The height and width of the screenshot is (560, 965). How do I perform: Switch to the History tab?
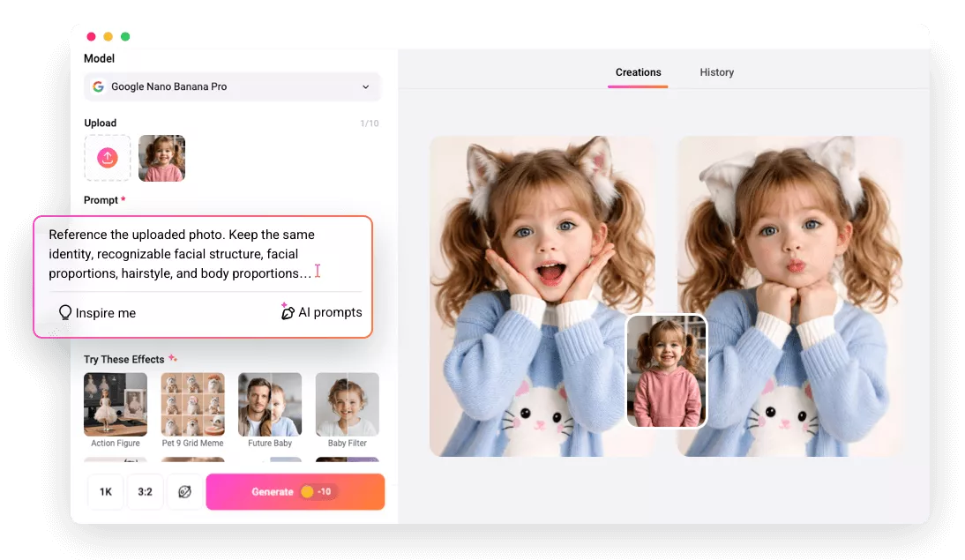click(x=716, y=72)
